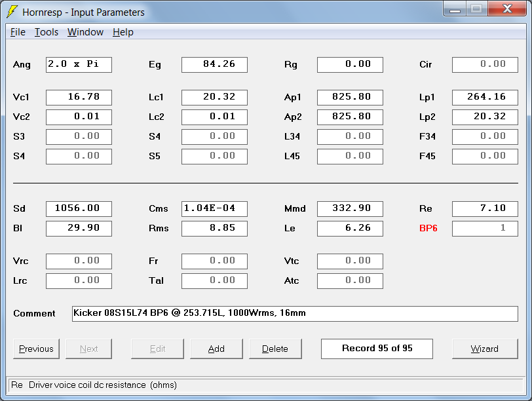Click the L45 input field
The height and width of the screenshot is (401, 532).
pos(350,157)
